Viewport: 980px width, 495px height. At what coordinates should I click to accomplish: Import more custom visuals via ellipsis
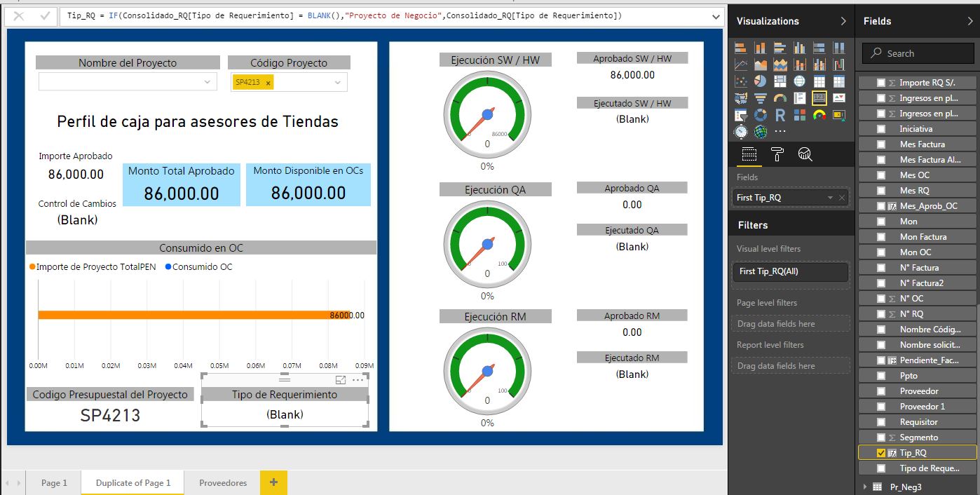point(780,132)
